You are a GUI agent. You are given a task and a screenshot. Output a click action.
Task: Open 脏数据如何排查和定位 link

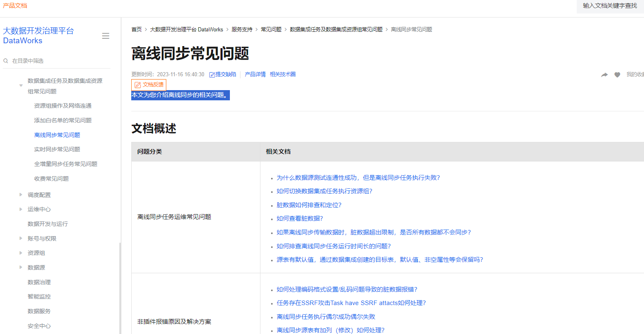click(309, 205)
